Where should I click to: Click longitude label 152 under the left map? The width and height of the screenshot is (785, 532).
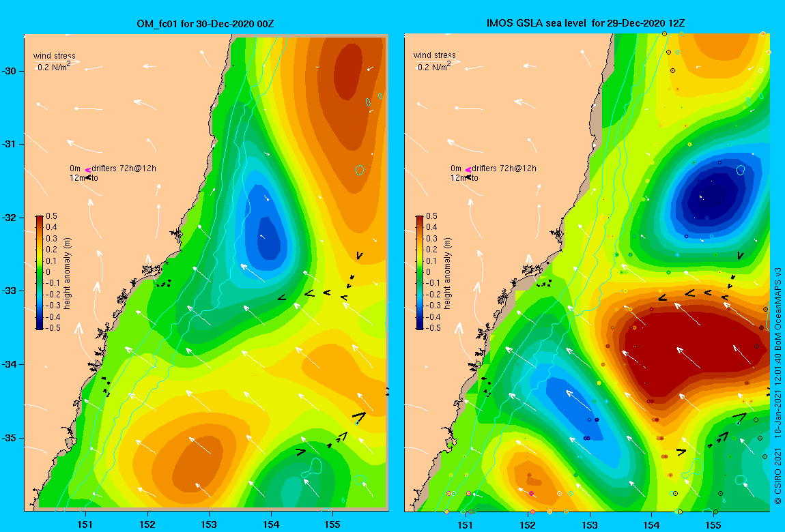click(147, 524)
